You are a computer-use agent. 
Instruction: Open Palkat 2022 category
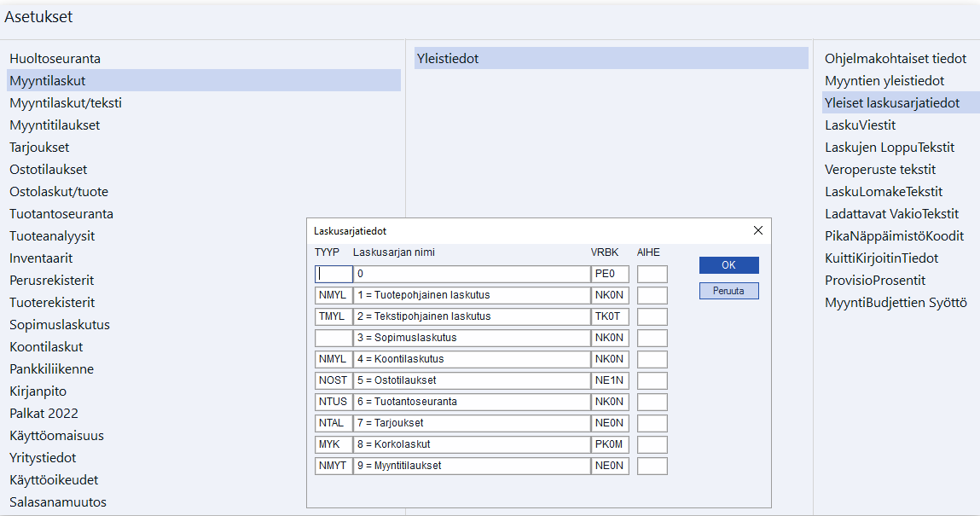43,414
